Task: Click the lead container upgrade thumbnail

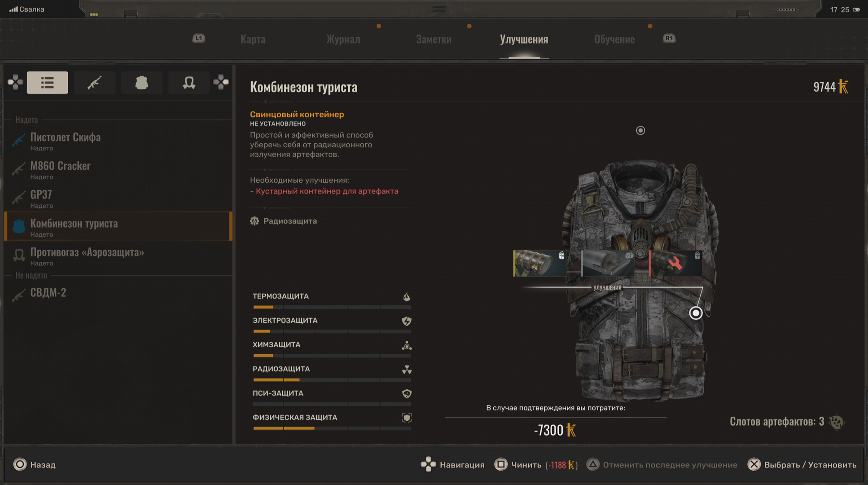Action: coord(539,263)
